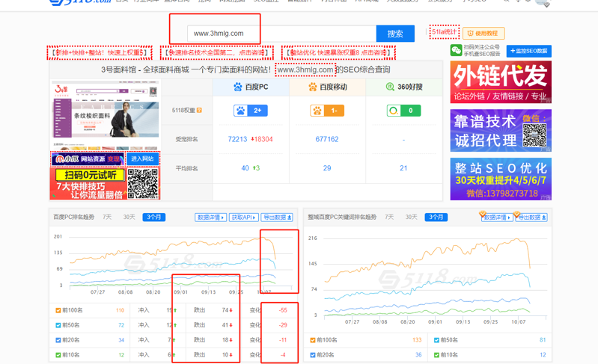Click the green WeChat icon
The image size is (598, 364).
click(x=456, y=50)
